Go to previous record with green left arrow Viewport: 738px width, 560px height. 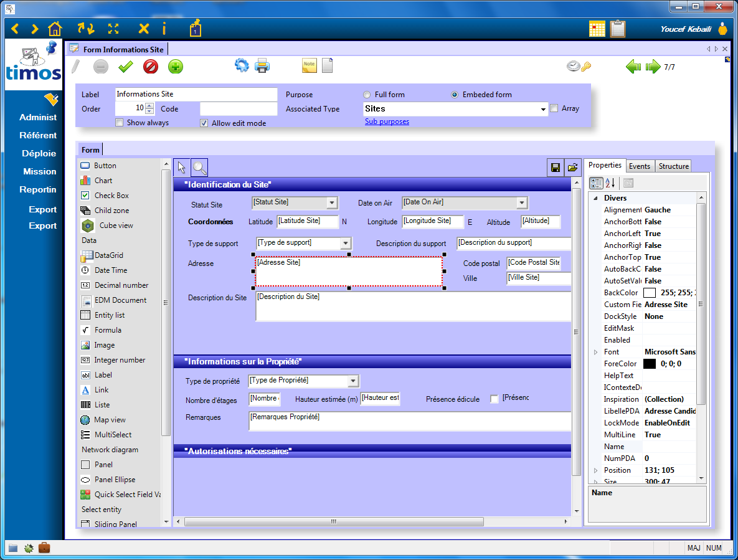pos(633,67)
